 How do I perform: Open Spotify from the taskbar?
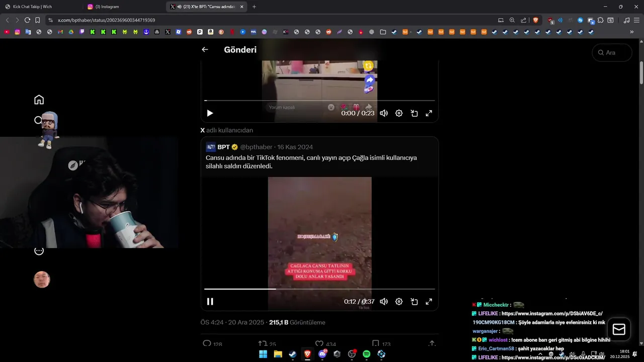[x=366, y=354]
